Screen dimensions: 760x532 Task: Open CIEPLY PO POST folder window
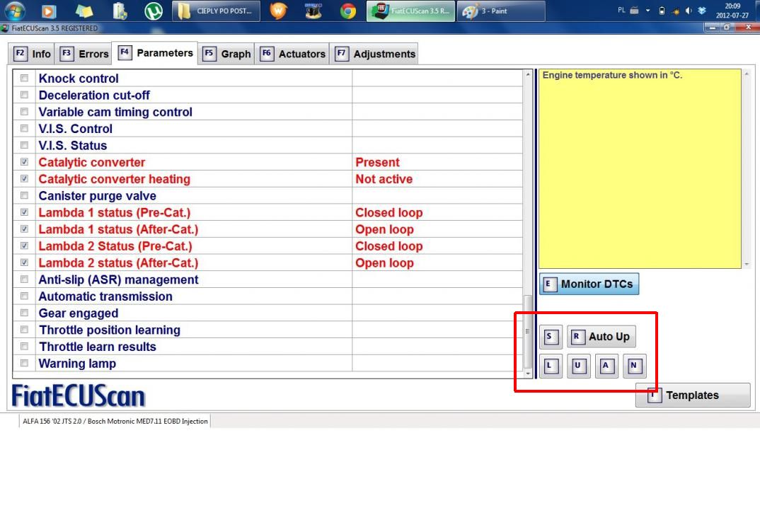pos(216,11)
